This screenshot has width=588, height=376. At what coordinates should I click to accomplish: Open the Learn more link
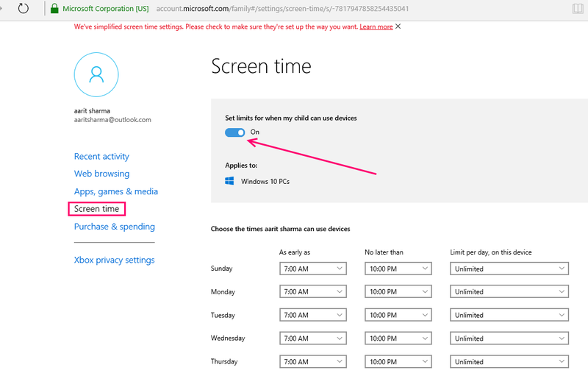(376, 26)
